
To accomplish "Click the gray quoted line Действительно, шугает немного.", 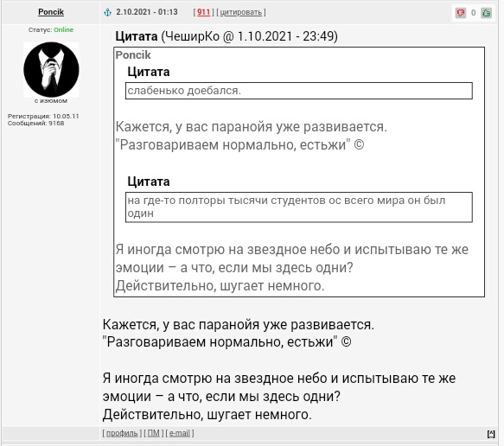I will point(220,285).
